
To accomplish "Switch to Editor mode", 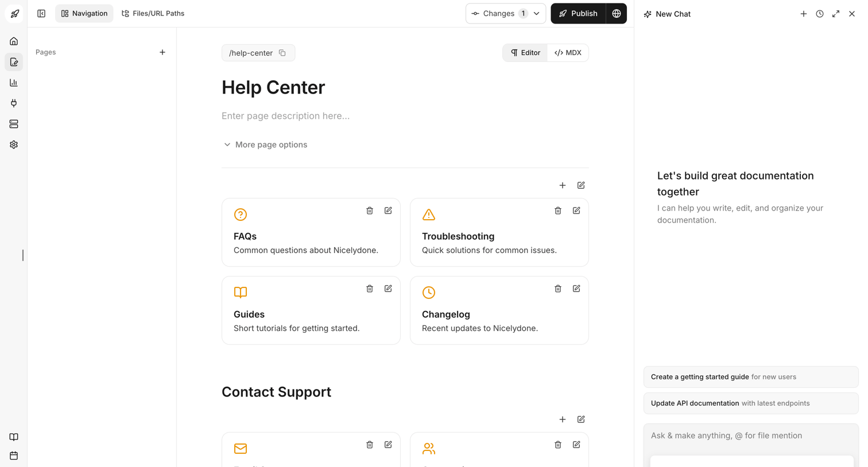I will click(x=525, y=53).
